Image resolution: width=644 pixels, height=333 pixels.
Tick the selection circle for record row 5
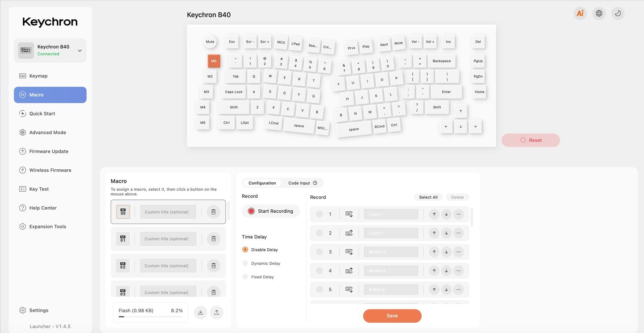tap(319, 290)
